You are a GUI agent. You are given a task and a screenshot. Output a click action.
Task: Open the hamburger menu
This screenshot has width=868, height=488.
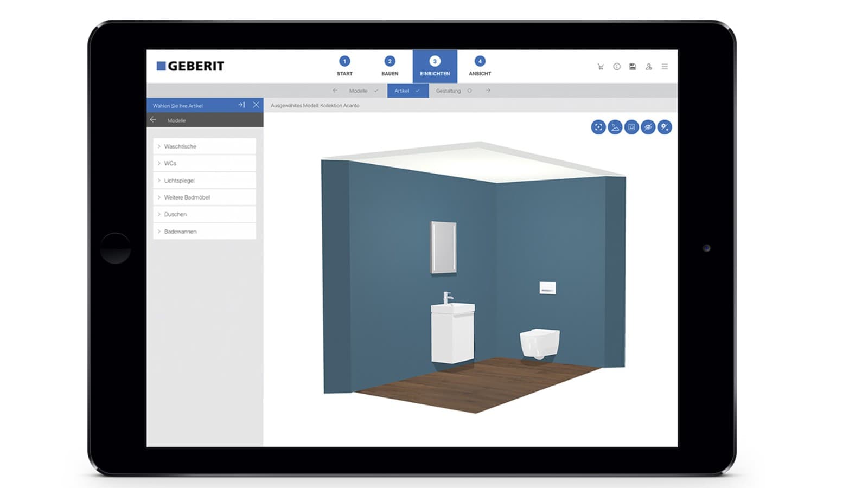665,67
